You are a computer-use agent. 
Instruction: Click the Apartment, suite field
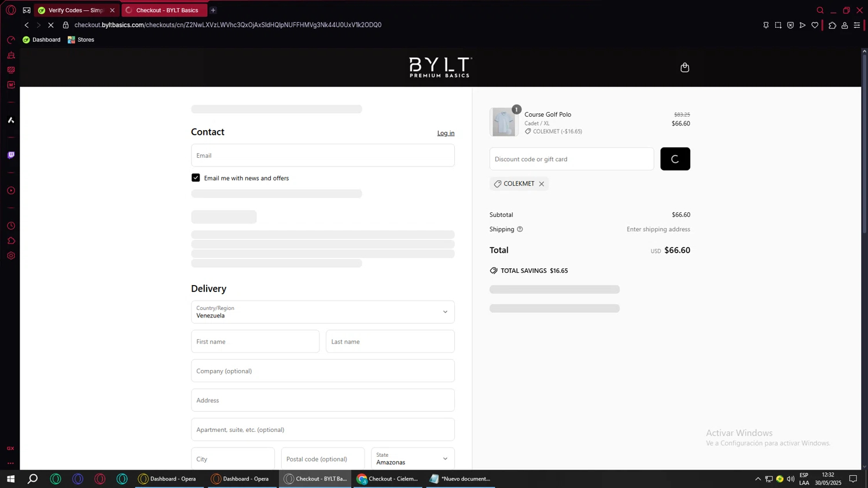pos(323,430)
